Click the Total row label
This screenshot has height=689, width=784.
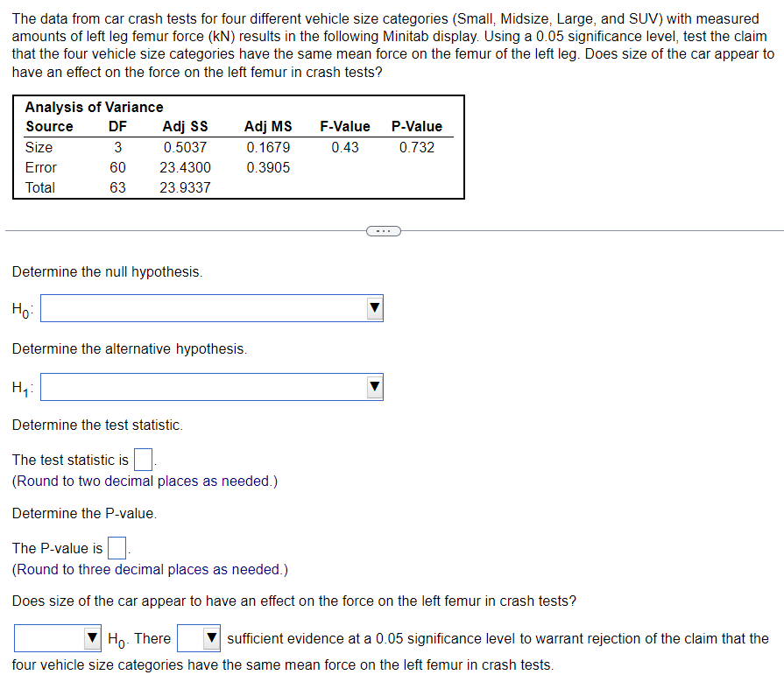[40, 187]
